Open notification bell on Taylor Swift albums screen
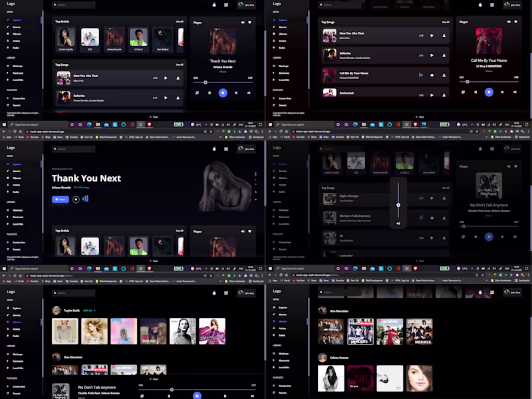Viewport: 532px width, 399px height. [x=214, y=293]
